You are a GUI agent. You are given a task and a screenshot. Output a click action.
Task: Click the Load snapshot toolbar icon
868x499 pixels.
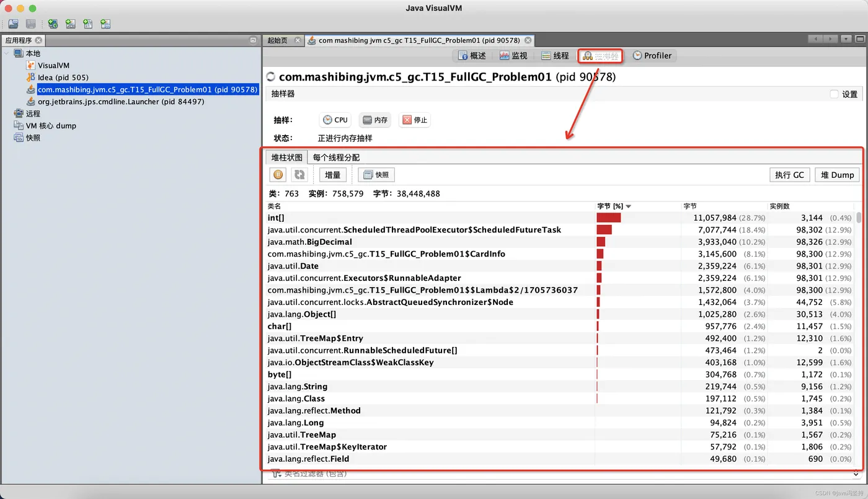click(14, 24)
